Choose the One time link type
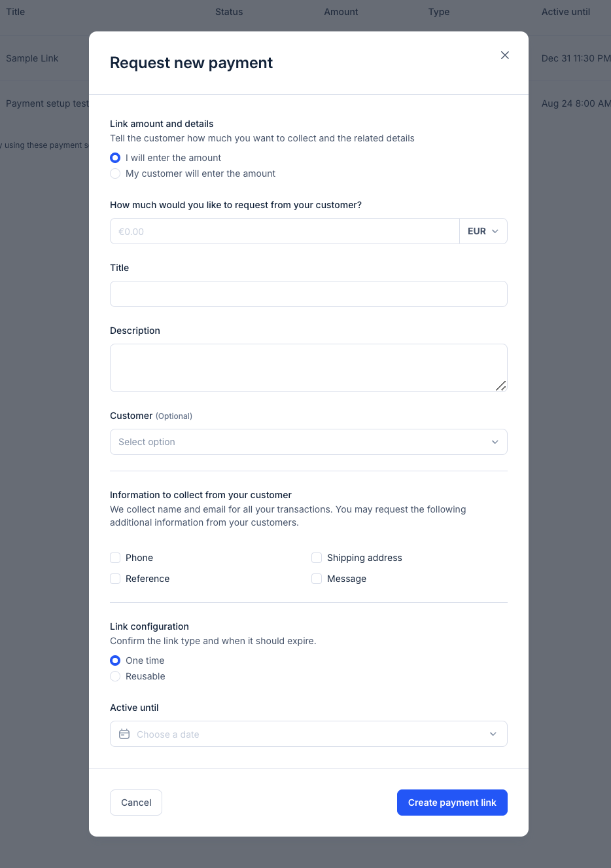The image size is (611, 868). click(115, 660)
